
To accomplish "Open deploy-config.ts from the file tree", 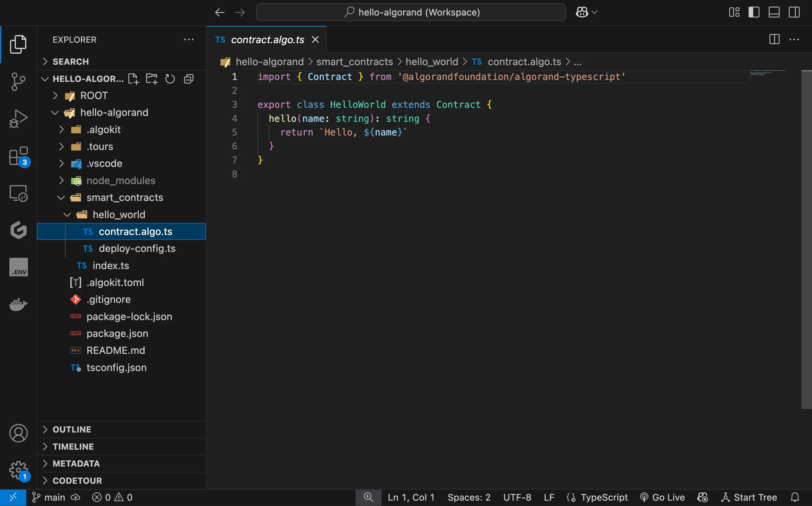I will pos(137,249).
